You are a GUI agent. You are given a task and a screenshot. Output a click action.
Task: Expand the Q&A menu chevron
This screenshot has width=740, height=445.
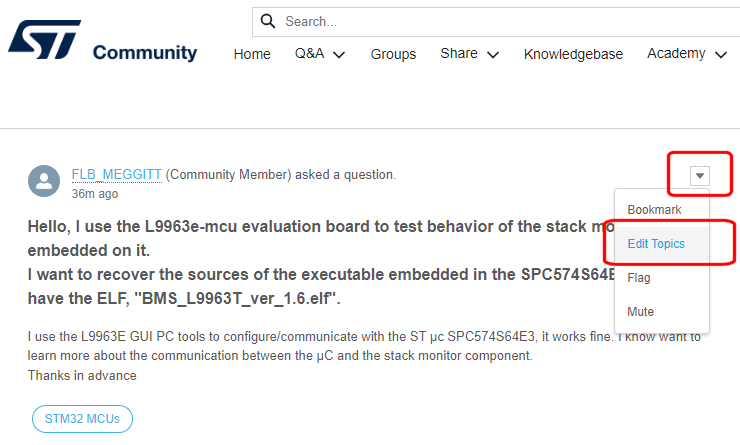click(x=339, y=55)
